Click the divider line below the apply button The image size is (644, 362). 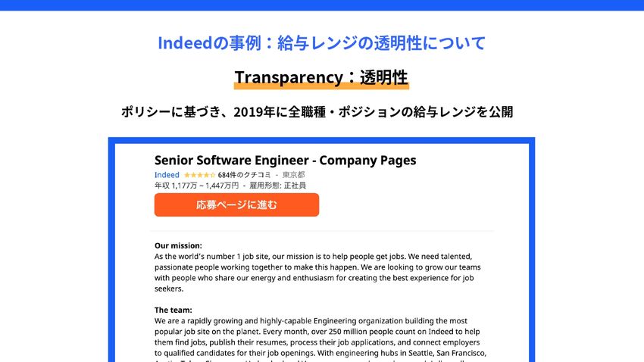(x=321, y=231)
